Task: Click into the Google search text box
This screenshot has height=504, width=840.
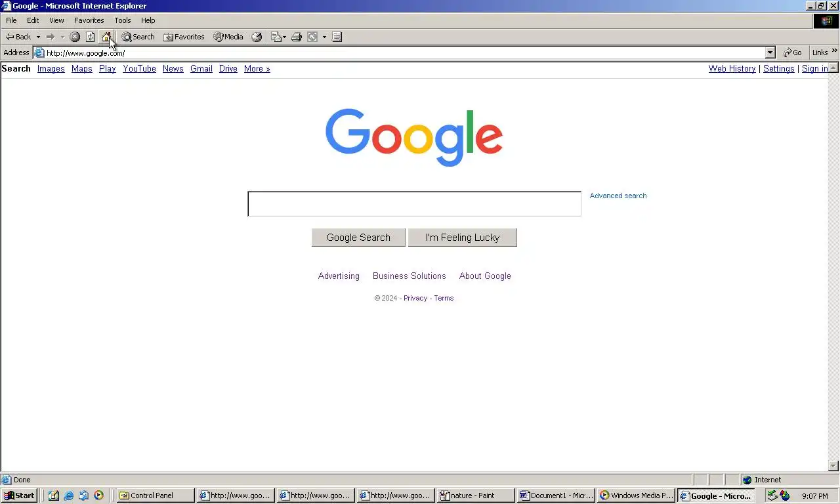Action: coord(414,204)
